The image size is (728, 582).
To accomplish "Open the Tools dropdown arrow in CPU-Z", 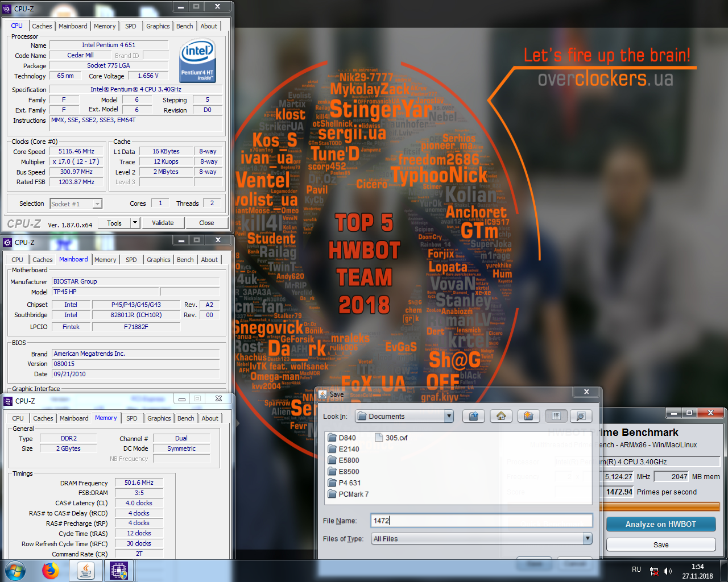I will coord(135,223).
